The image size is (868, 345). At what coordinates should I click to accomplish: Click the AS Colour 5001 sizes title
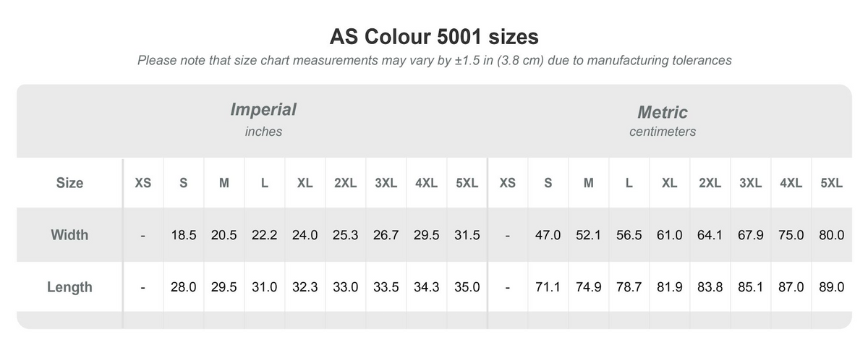pyautogui.click(x=434, y=36)
